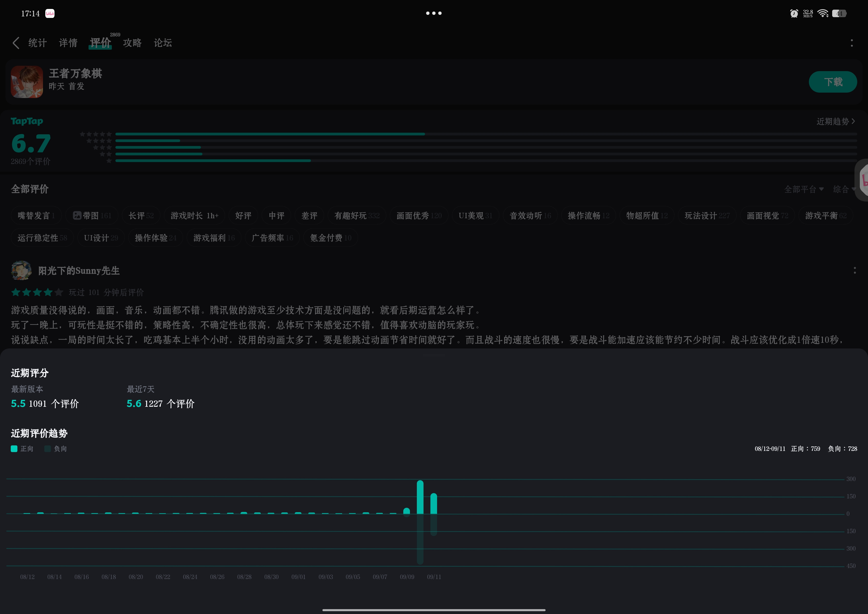Select the 游戏福利 tag chip
The width and height of the screenshot is (868, 614).
pos(214,238)
